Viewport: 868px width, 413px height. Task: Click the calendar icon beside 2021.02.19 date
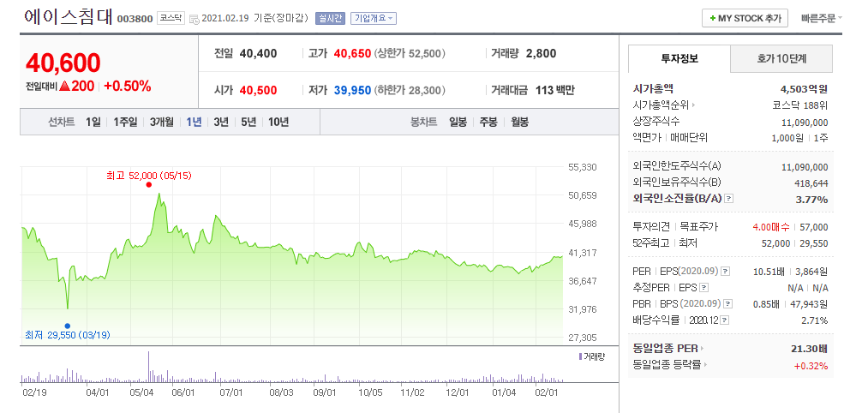pyautogui.click(x=195, y=19)
